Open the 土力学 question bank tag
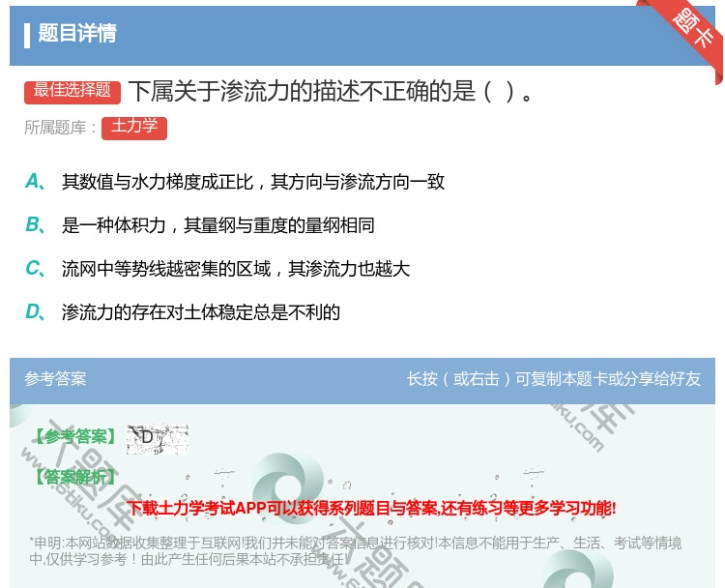 (x=134, y=128)
